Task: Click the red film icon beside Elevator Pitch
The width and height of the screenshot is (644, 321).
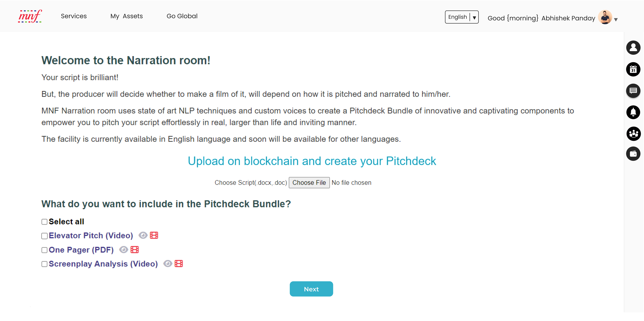Action: [x=154, y=235]
